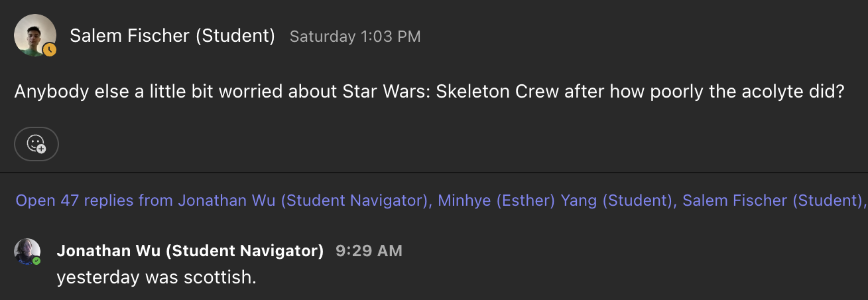Image resolution: width=868 pixels, height=300 pixels.
Task: Select the Star Wars message text
Action: click(x=428, y=92)
